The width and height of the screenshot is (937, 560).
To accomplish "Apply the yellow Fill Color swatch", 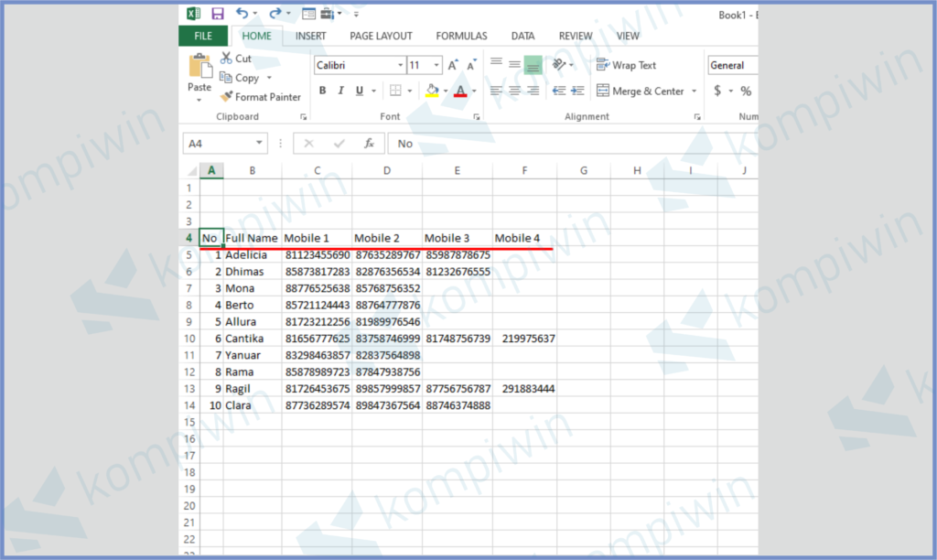I will click(x=433, y=91).
